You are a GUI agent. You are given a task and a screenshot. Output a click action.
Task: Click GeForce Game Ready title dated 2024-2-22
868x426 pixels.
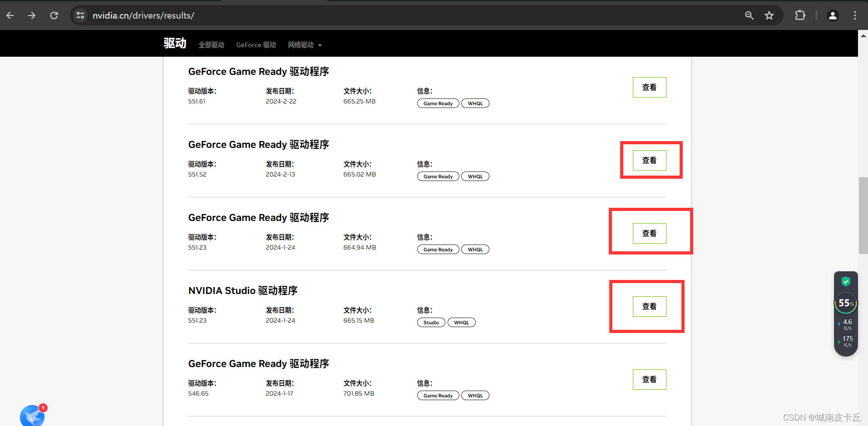pyautogui.click(x=259, y=71)
